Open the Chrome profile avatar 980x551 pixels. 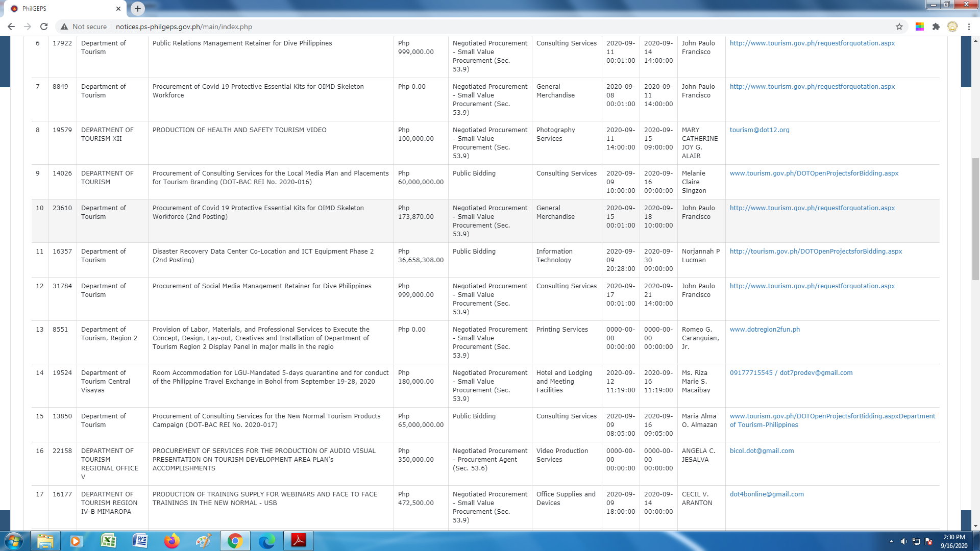click(952, 27)
